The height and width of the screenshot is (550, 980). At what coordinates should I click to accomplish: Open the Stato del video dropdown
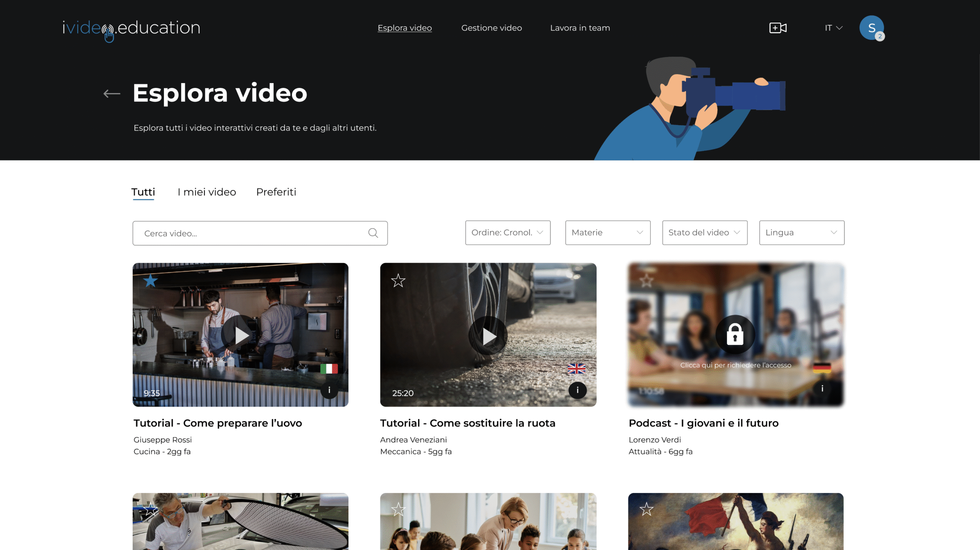(x=704, y=233)
